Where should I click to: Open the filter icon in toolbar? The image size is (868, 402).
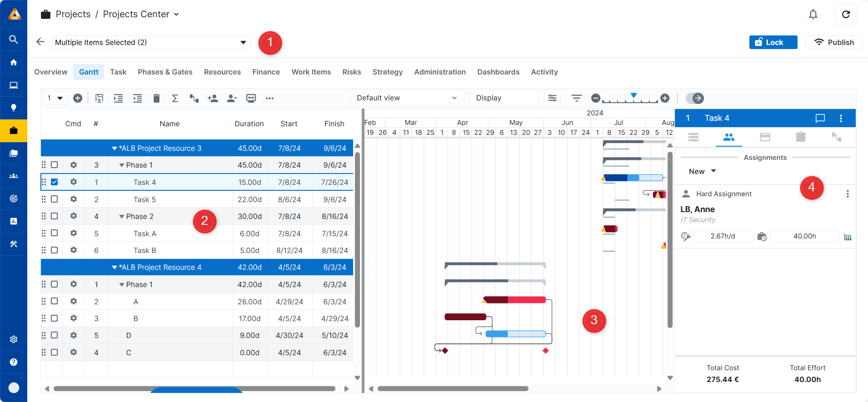(576, 98)
